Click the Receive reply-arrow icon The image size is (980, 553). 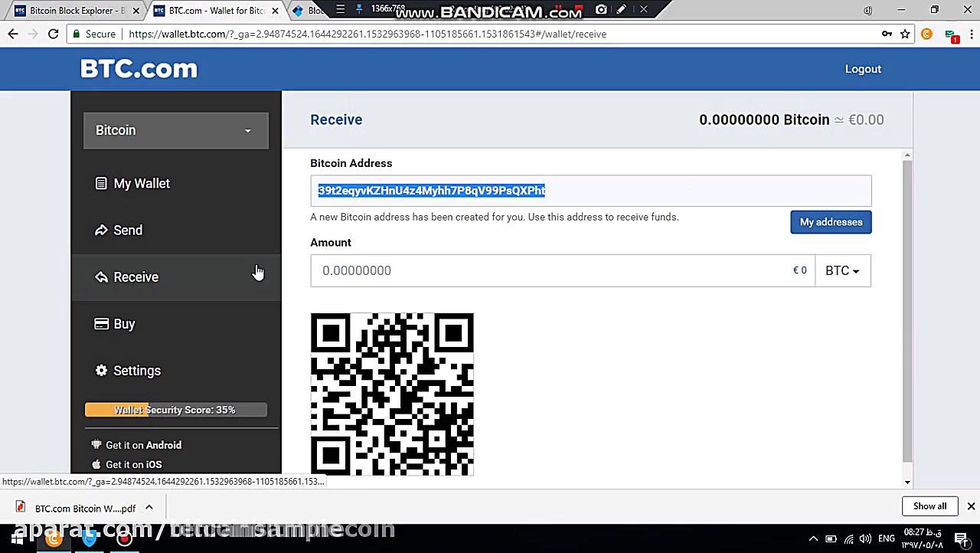[x=101, y=277]
